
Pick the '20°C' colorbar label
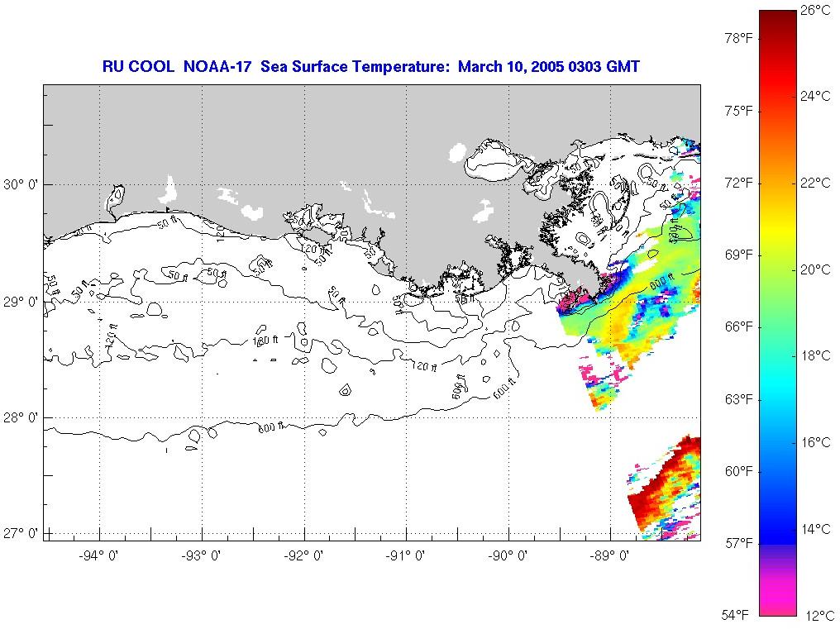(815, 269)
